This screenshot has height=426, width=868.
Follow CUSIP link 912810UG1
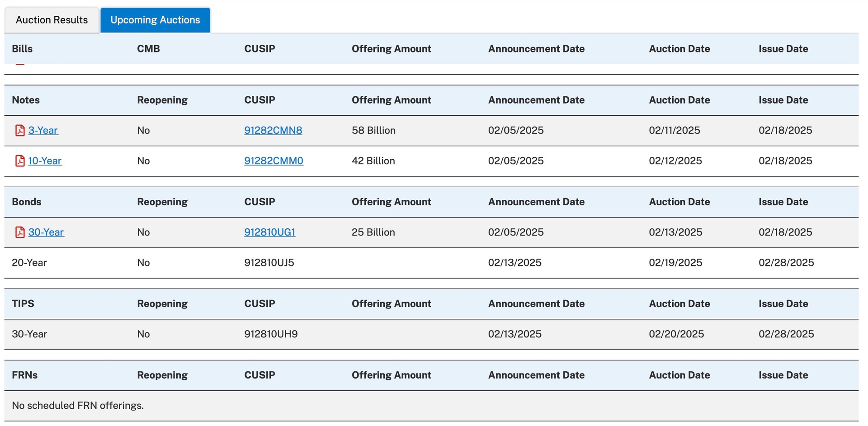pyautogui.click(x=269, y=232)
